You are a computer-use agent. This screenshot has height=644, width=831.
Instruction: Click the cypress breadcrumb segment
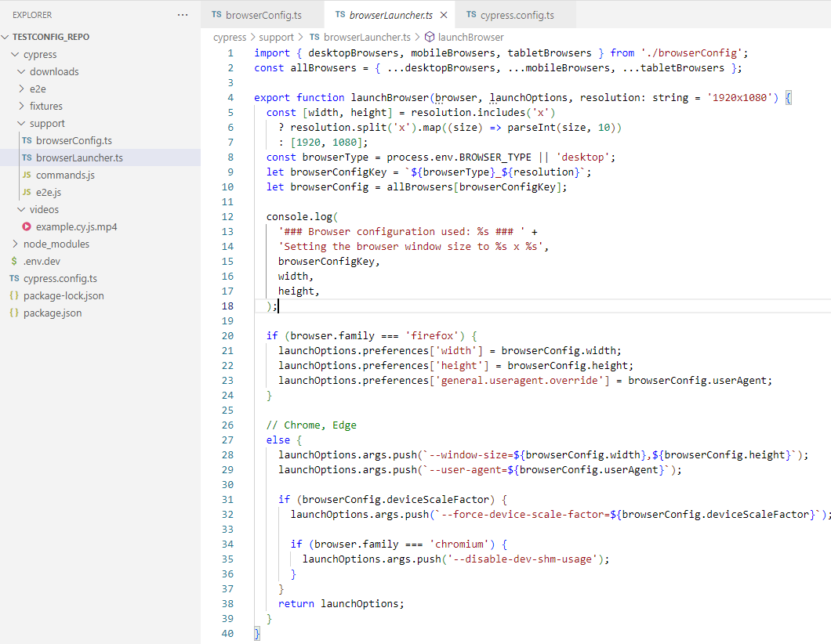tap(230, 37)
